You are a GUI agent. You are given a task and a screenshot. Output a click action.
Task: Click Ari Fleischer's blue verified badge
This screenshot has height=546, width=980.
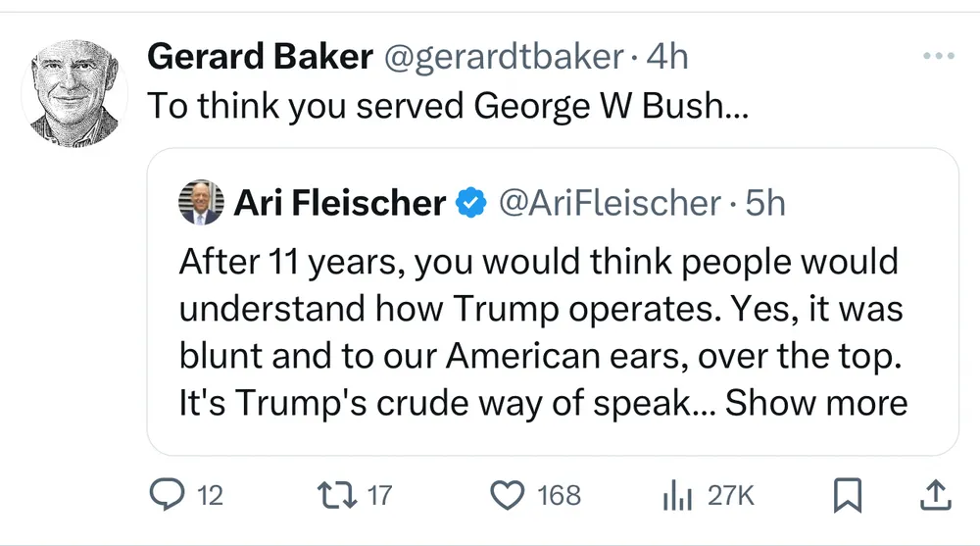pos(472,203)
